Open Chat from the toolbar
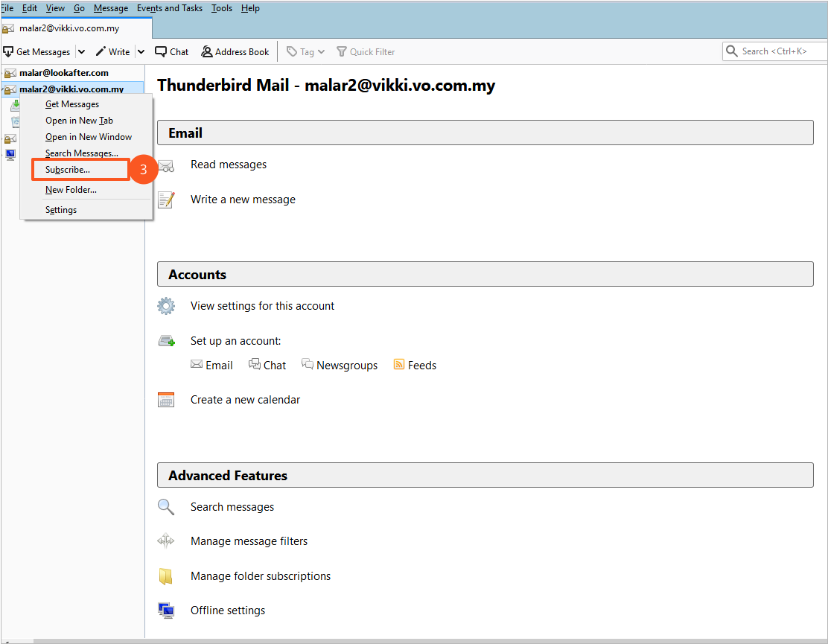This screenshot has width=828, height=644. 171,51
